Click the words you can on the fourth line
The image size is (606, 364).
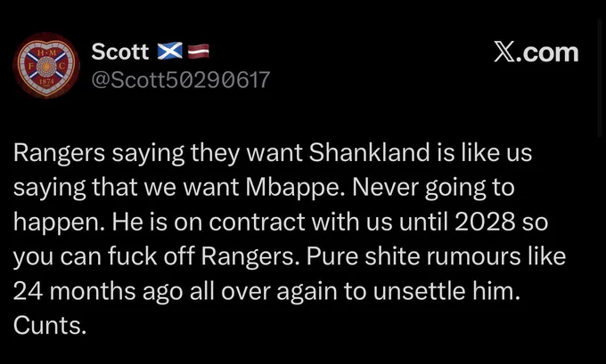click(x=58, y=257)
